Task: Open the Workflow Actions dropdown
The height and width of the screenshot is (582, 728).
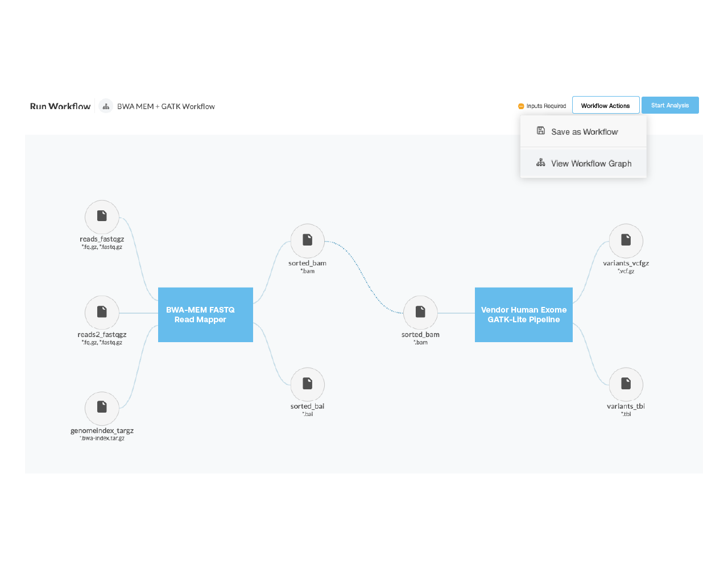Action: point(606,105)
